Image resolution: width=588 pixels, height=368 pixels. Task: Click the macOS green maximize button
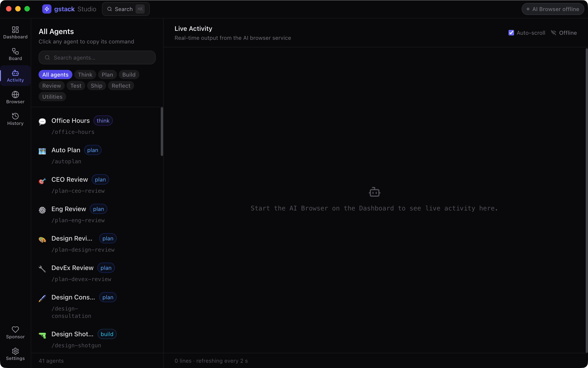(27, 9)
